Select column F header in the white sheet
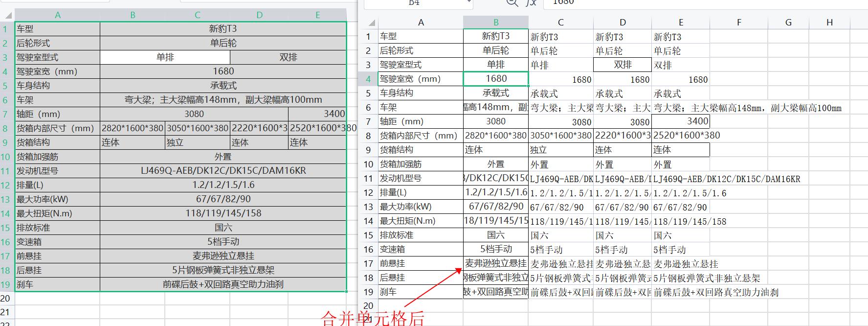The width and height of the screenshot is (868, 326). point(739,22)
